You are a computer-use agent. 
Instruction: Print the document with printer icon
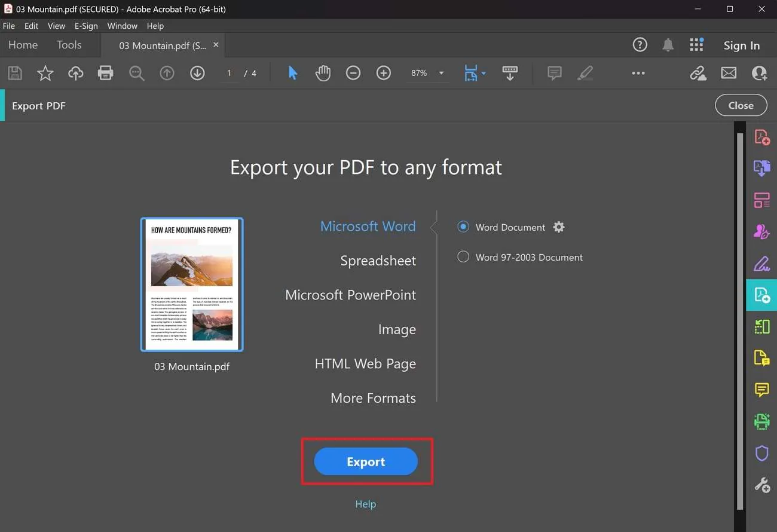(106, 73)
